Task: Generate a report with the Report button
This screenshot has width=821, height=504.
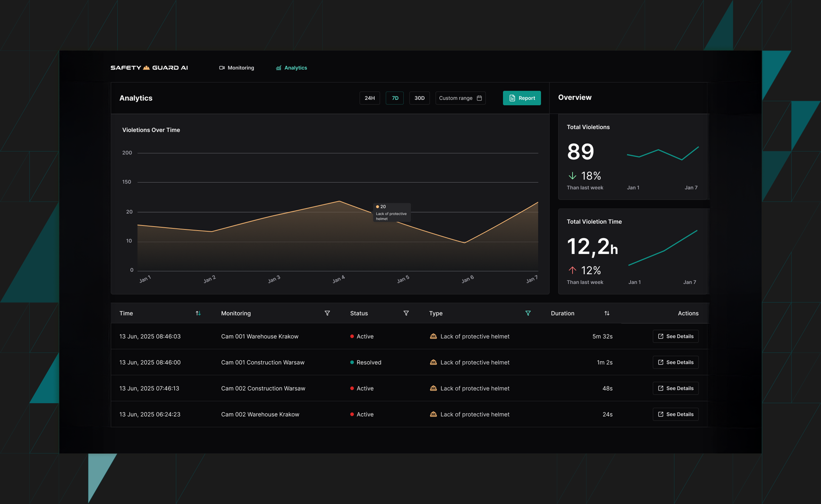Action: click(x=521, y=98)
